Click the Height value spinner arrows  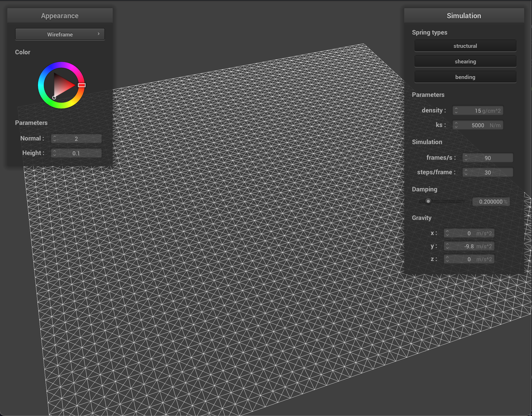[x=55, y=153]
